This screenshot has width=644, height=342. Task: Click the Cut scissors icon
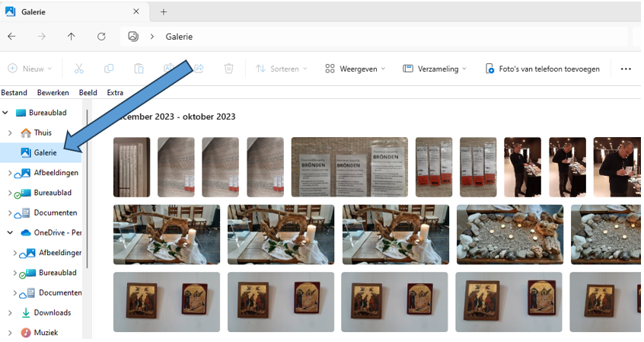[79, 69]
